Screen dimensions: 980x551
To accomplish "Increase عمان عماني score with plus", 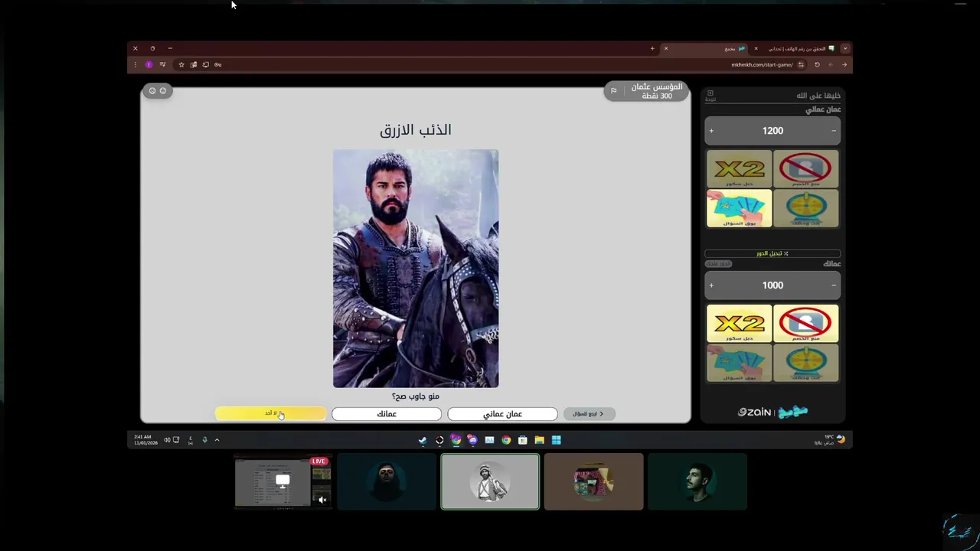I will click(711, 131).
